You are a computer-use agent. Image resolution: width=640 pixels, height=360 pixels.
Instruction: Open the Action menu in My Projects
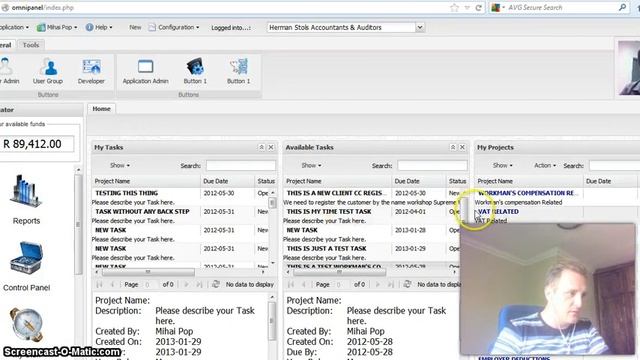(x=545, y=165)
